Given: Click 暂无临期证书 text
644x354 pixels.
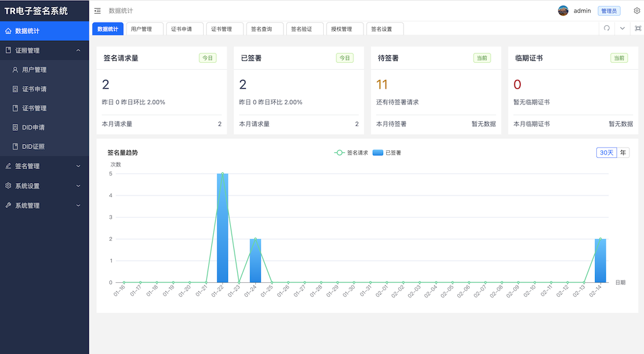Looking at the screenshot, I should click(531, 102).
